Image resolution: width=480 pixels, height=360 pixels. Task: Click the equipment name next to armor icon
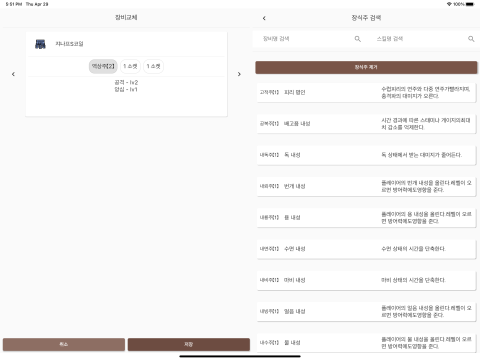click(x=69, y=44)
